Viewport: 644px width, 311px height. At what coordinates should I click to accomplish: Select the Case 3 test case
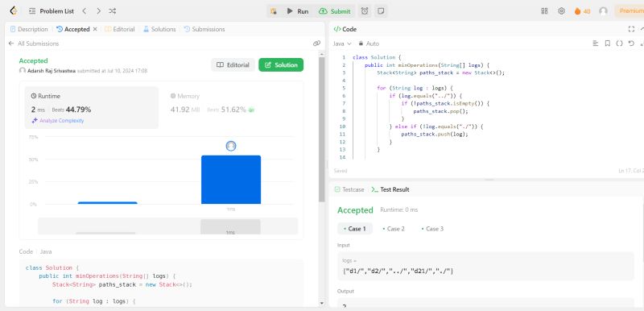point(432,229)
